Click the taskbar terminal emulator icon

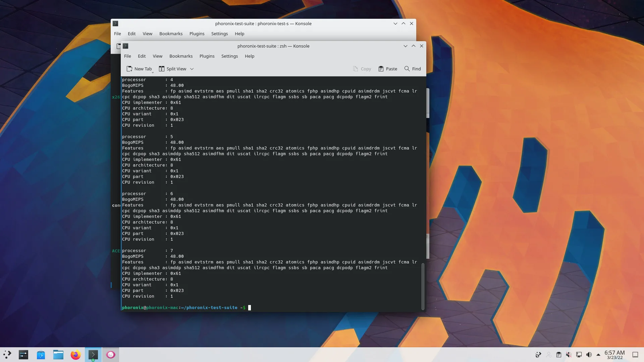[93, 354]
